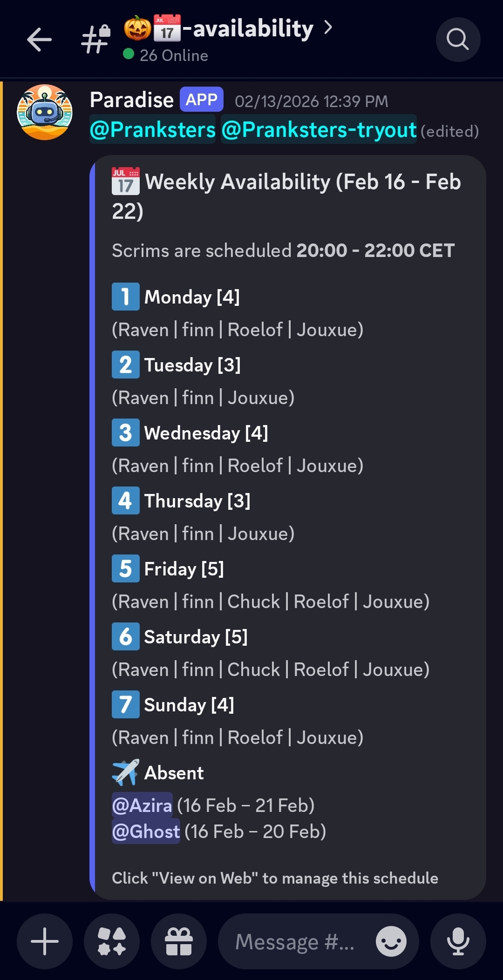
Task: Tap the Paradise username to view profile
Action: (132, 99)
